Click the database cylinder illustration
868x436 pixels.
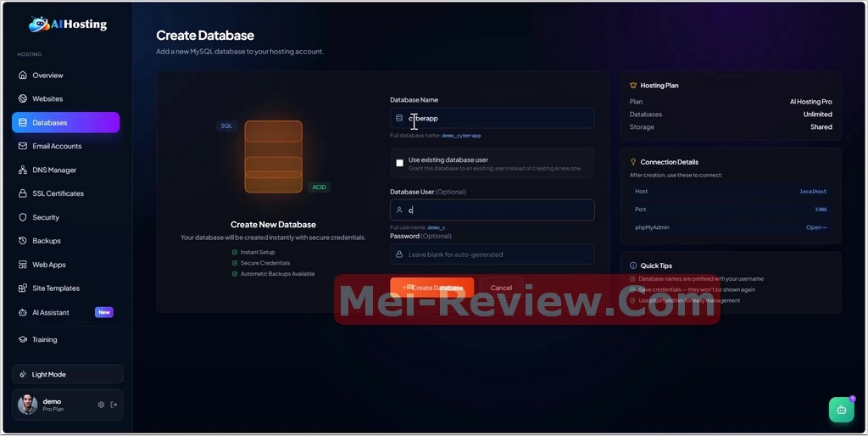(274, 157)
